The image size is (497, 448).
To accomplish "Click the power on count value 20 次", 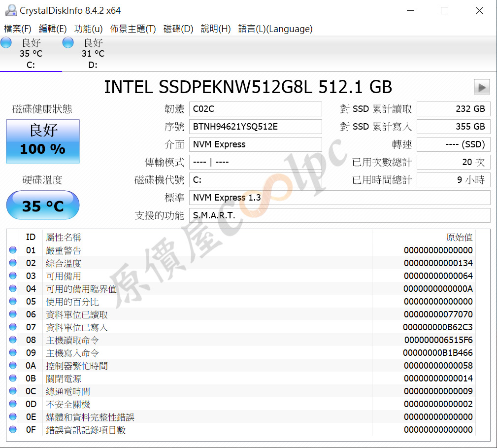I will tap(454, 162).
